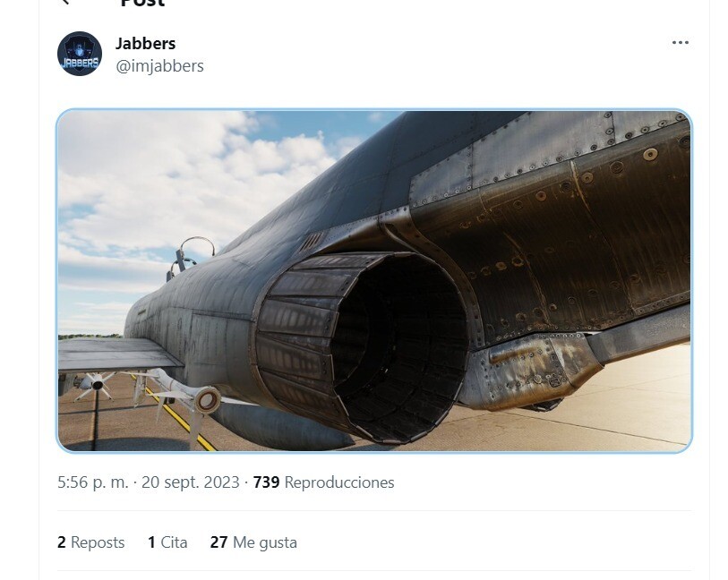The width and height of the screenshot is (728, 580).
Task: Open the @imjabbers handle link
Action: 159,66
